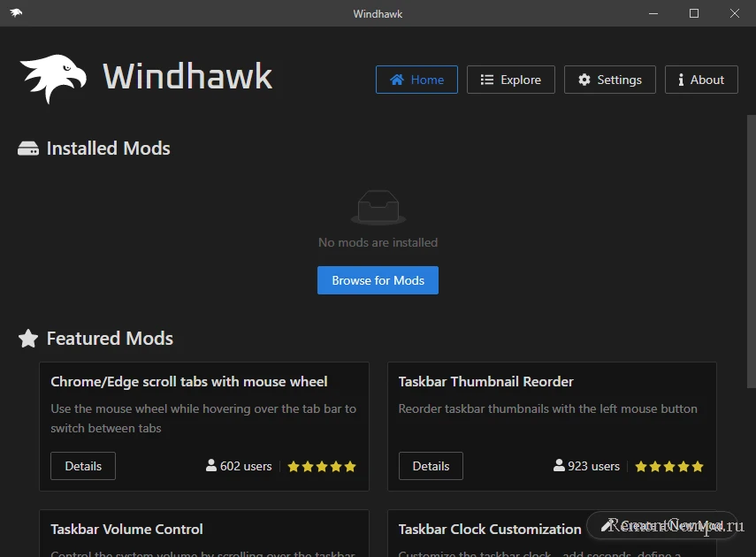756x557 pixels.
Task: Show the About page
Action: (701, 80)
